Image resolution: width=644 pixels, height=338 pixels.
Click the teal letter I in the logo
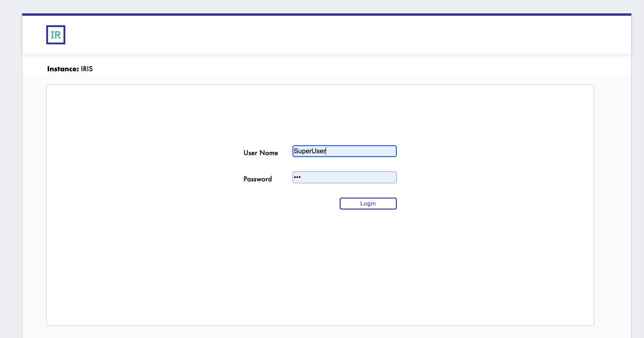(x=52, y=35)
